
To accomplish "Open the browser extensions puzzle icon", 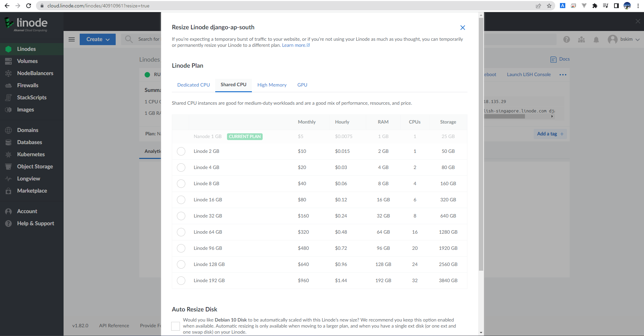I will coord(595,6).
